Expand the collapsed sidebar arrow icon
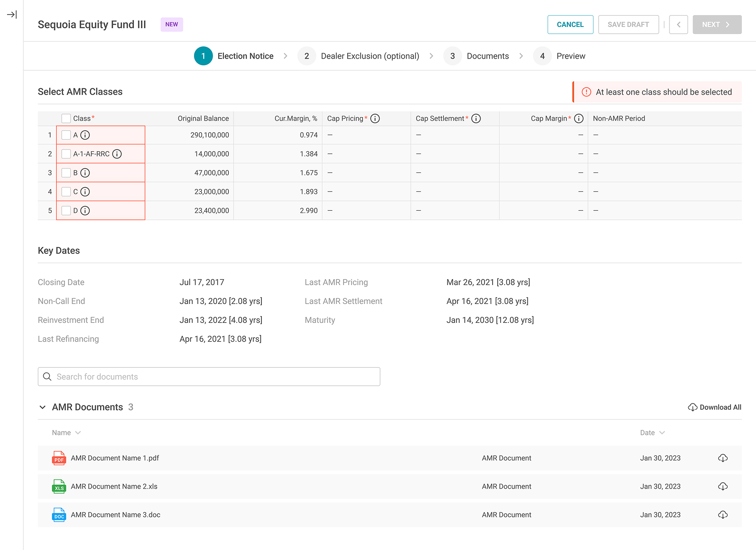Viewport: 756px width, 550px height. click(x=12, y=15)
